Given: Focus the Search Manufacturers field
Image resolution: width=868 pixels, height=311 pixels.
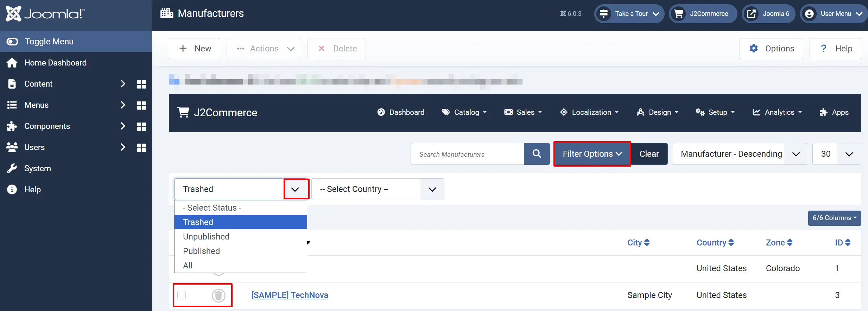Looking at the screenshot, I should tap(467, 154).
